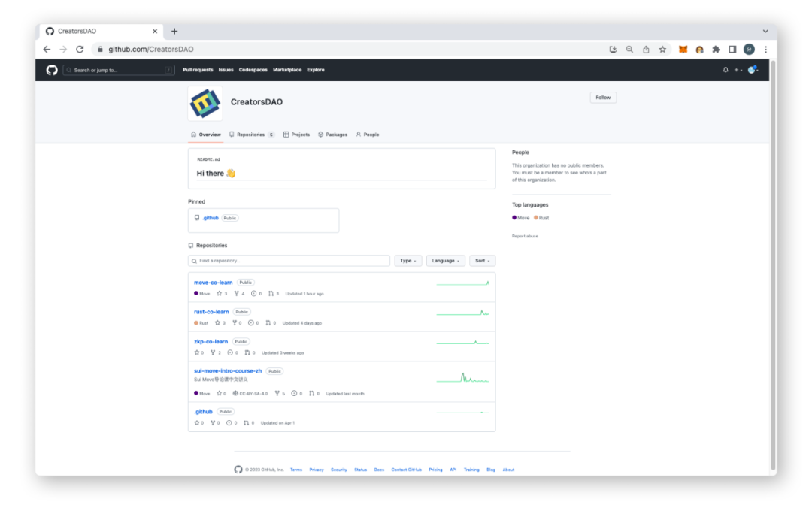Click the browser zoom magnifier icon
The width and height of the screenshot is (812, 505).
tap(629, 49)
